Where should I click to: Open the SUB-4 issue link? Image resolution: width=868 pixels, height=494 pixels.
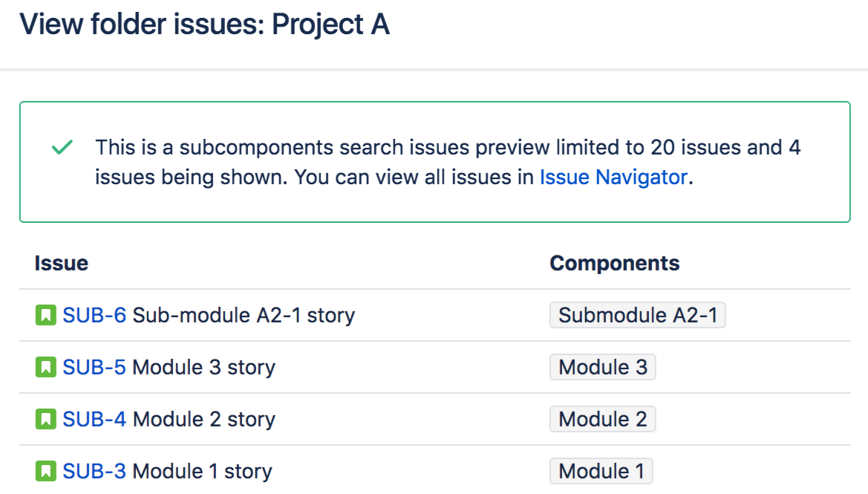pyautogui.click(x=94, y=420)
